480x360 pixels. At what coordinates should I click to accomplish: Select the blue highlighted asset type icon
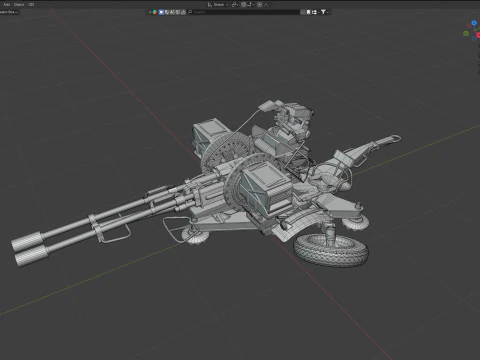click(x=161, y=12)
